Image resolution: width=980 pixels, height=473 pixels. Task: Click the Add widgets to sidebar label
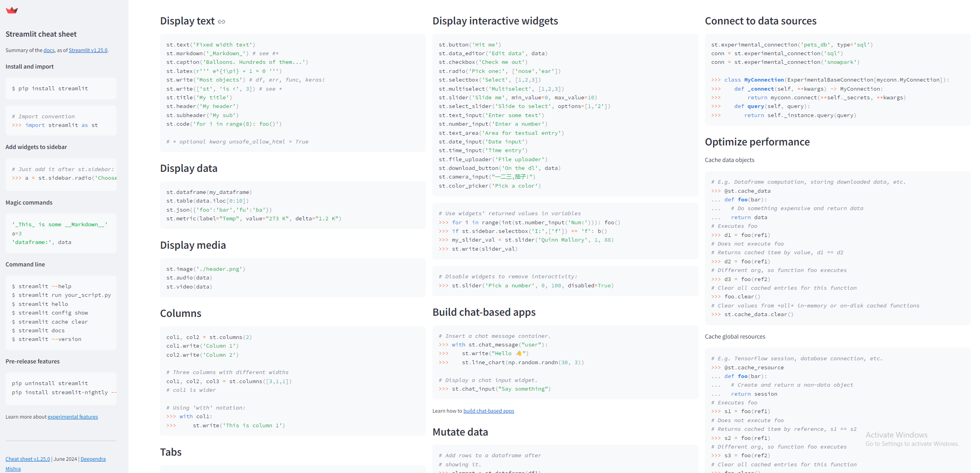(x=36, y=147)
